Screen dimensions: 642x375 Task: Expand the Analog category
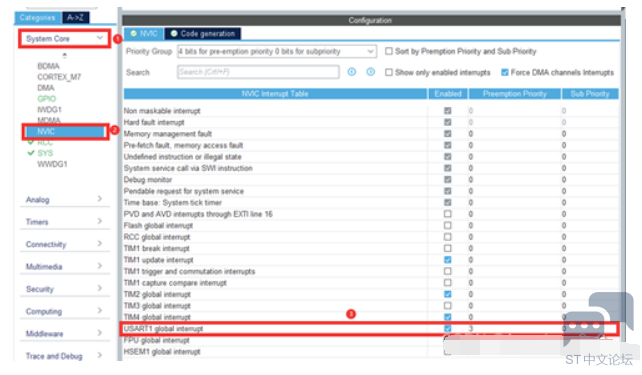point(64,199)
